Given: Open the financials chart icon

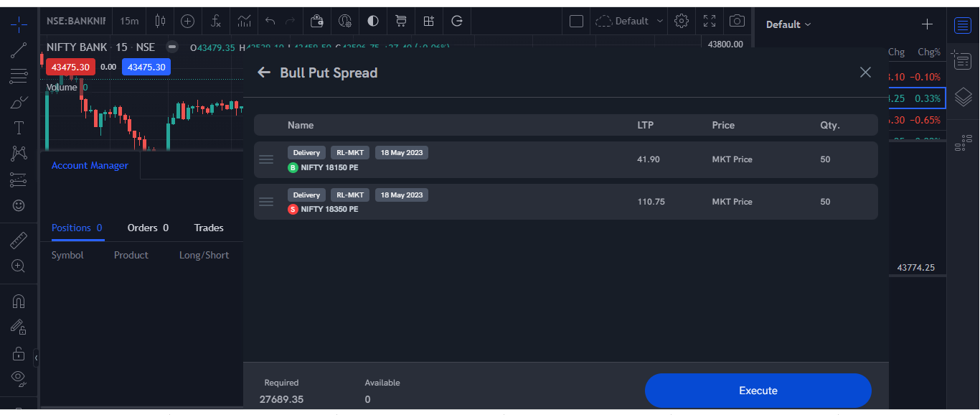Looking at the screenshot, I should click(x=245, y=21).
